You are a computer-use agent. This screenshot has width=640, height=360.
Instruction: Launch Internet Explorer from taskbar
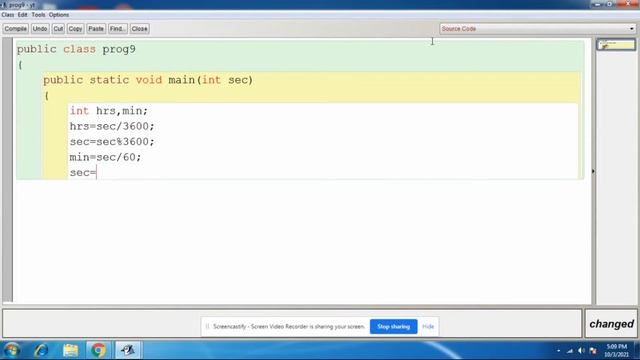click(41, 350)
